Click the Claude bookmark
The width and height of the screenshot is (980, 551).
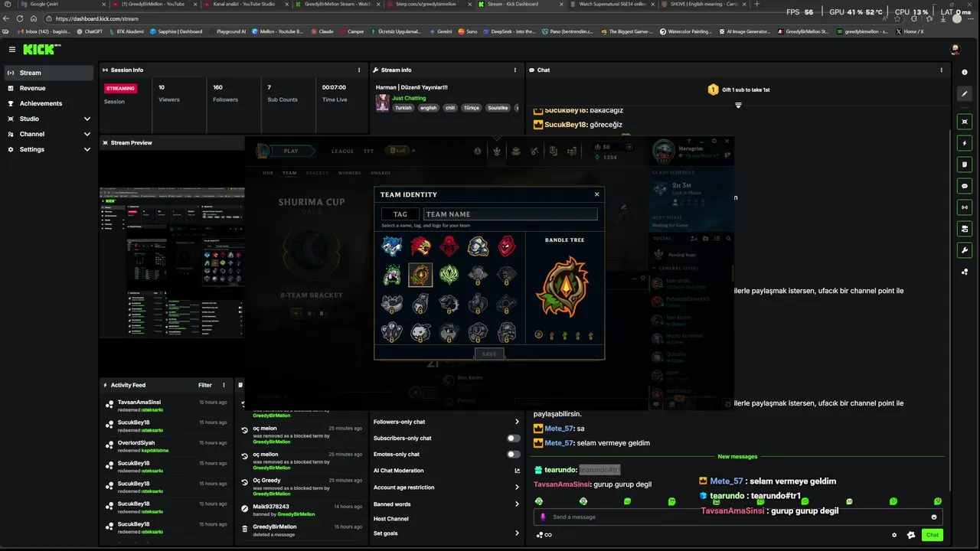[322, 31]
